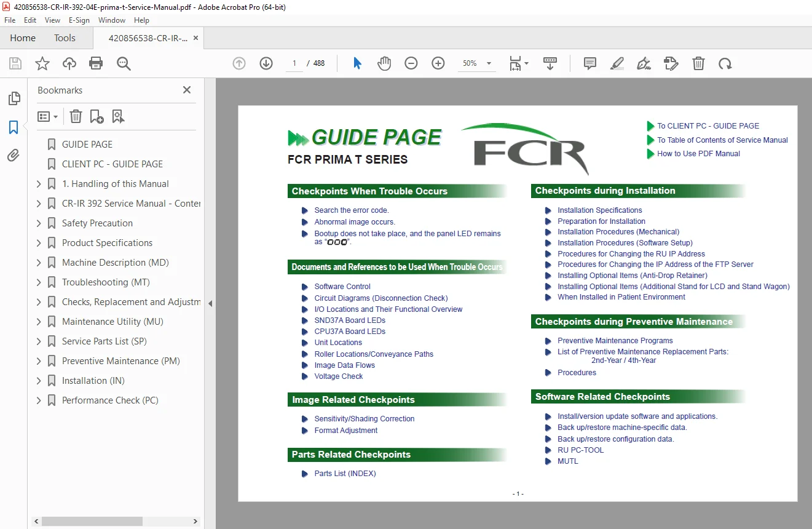
Task: Delete page using toolbar trash icon
Action: pyautogui.click(x=698, y=63)
